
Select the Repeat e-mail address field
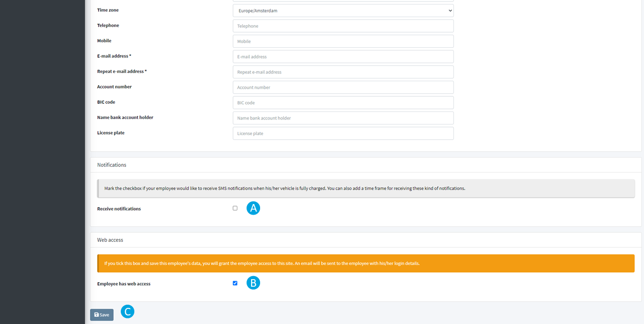343,72
